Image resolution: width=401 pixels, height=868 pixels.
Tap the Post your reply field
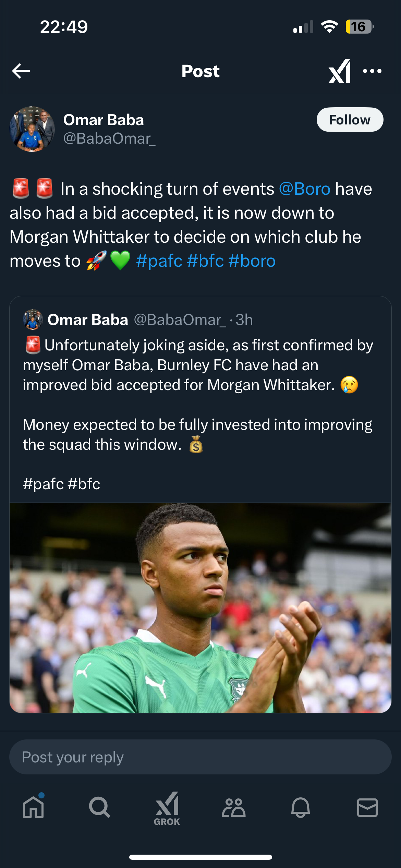tap(200, 757)
